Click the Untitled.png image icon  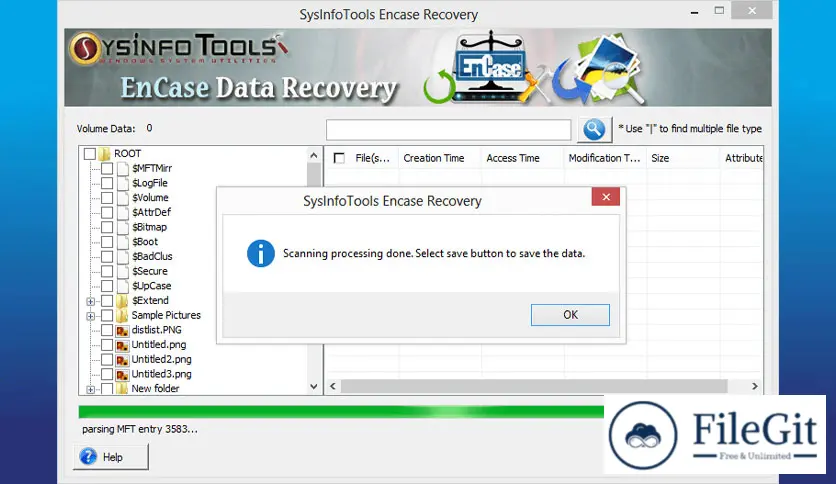pos(123,345)
